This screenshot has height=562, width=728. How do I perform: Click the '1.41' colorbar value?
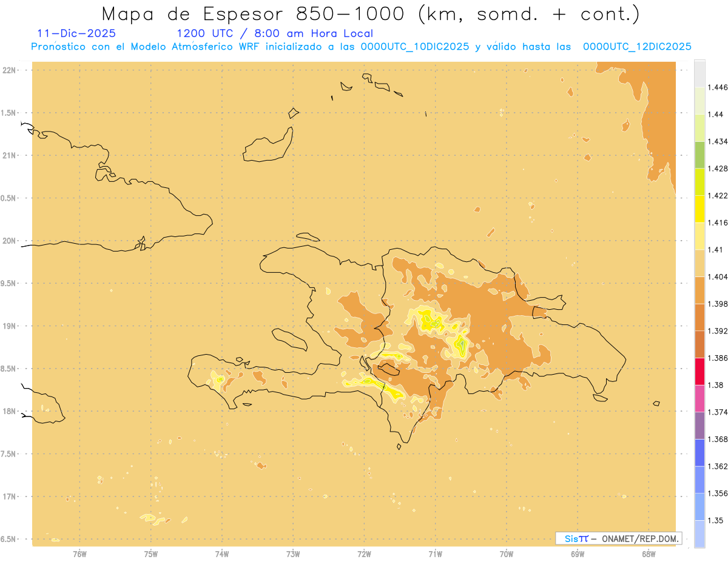coord(715,250)
